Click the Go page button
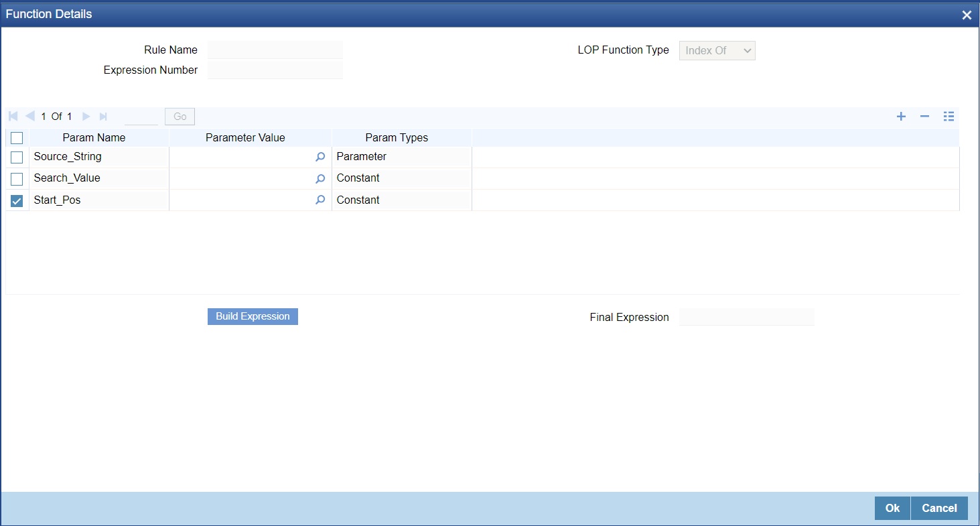980x526 pixels. pyautogui.click(x=180, y=117)
